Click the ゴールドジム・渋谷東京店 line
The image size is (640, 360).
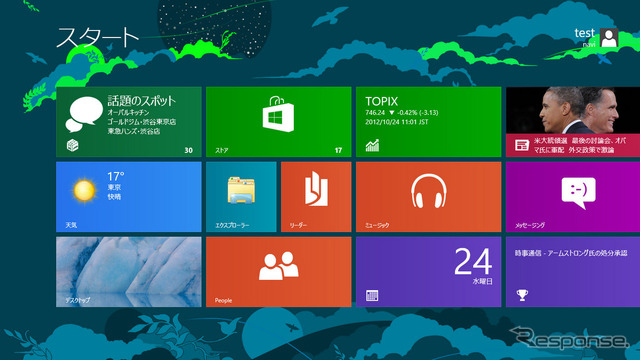[x=142, y=122]
